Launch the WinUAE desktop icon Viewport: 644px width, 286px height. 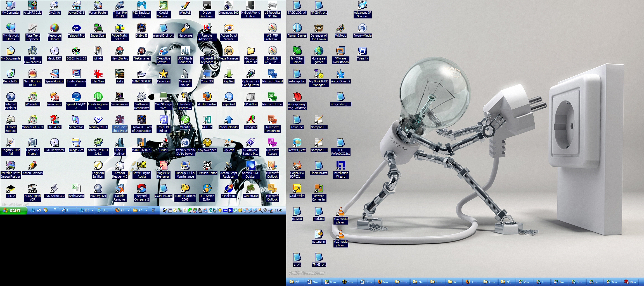(185, 8)
